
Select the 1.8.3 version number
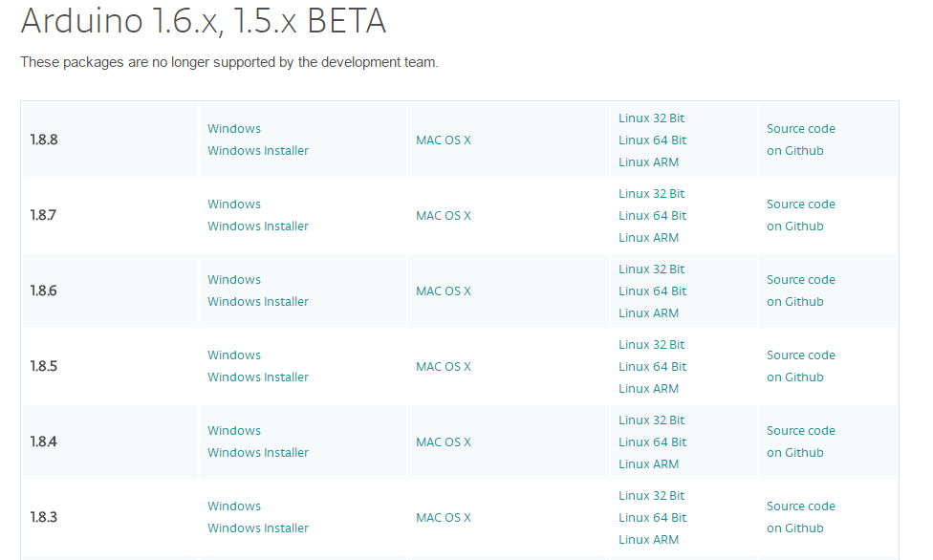(x=44, y=518)
